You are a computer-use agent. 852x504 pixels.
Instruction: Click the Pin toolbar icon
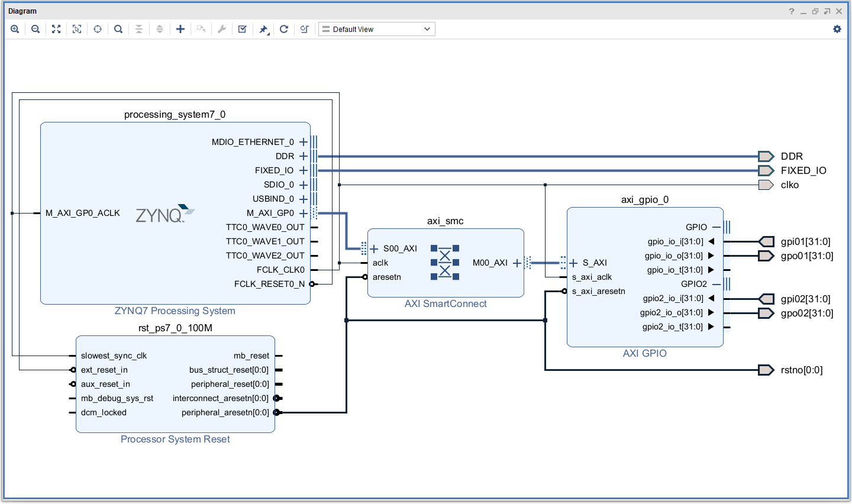click(x=263, y=29)
